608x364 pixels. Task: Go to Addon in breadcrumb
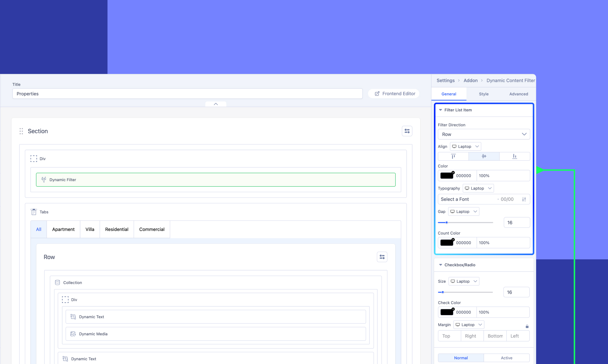click(470, 80)
